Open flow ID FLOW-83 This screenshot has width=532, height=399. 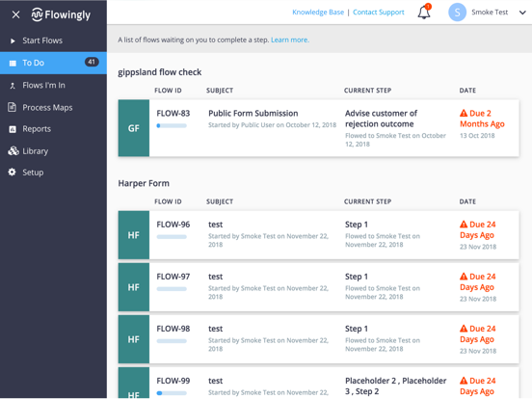coord(173,114)
